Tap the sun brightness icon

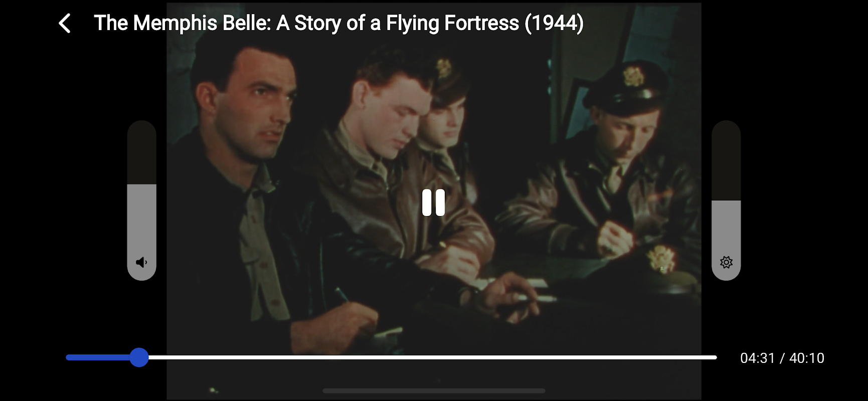point(726,262)
